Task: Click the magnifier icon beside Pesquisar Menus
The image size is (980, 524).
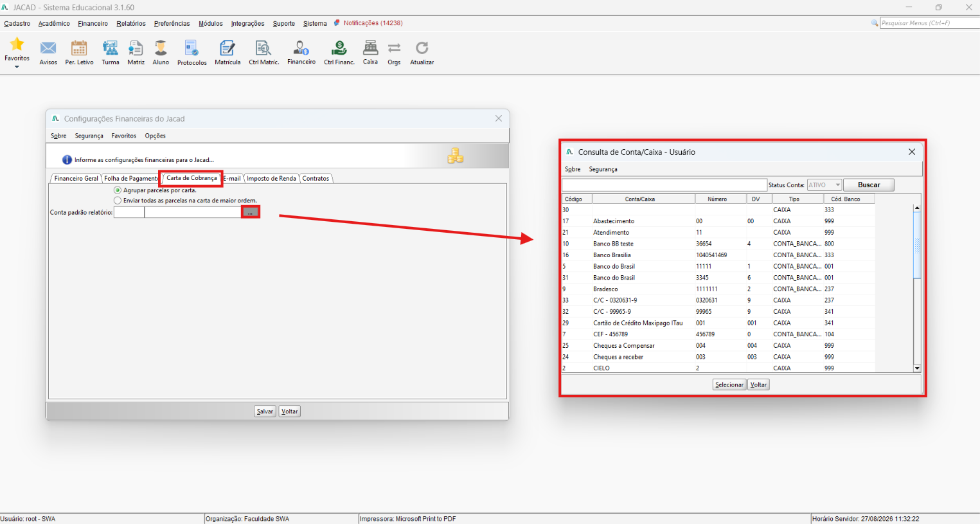Action: pyautogui.click(x=874, y=23)
